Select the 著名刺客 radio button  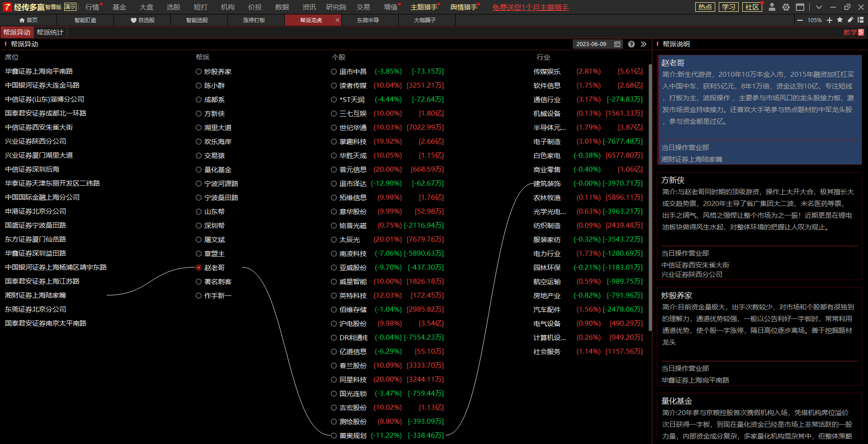point(198,281)
